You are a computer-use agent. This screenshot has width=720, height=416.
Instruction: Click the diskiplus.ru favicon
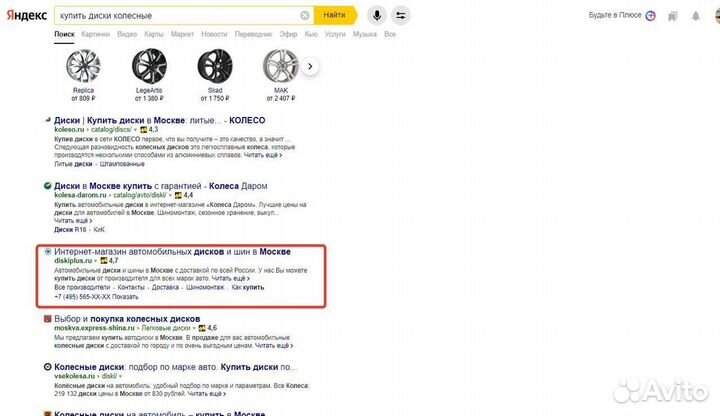pos(48,252)
